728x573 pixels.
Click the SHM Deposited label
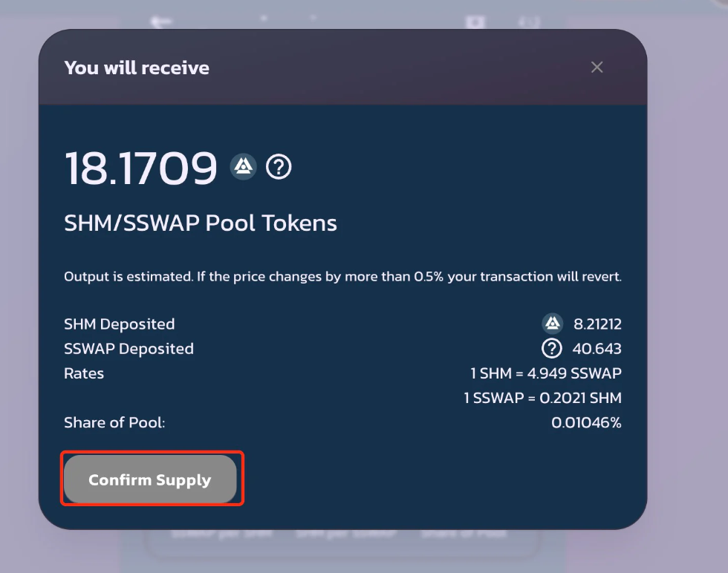pos(120,324)
